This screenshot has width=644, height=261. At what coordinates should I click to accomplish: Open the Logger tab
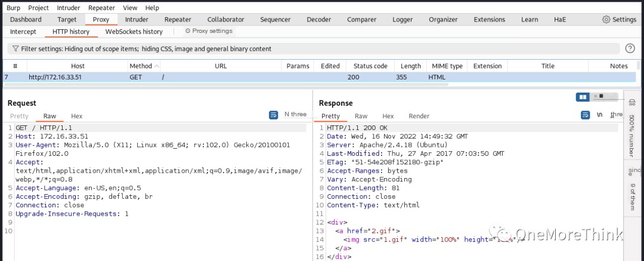point(402,19)
